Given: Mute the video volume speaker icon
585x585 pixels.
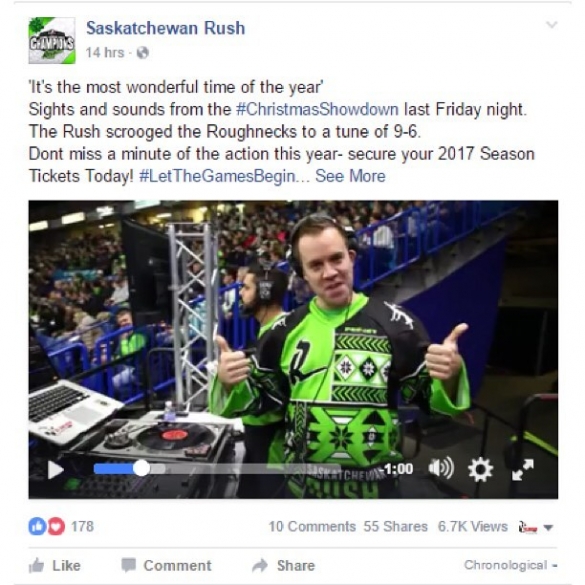Looking at the screenshot, I should [441, 468].
